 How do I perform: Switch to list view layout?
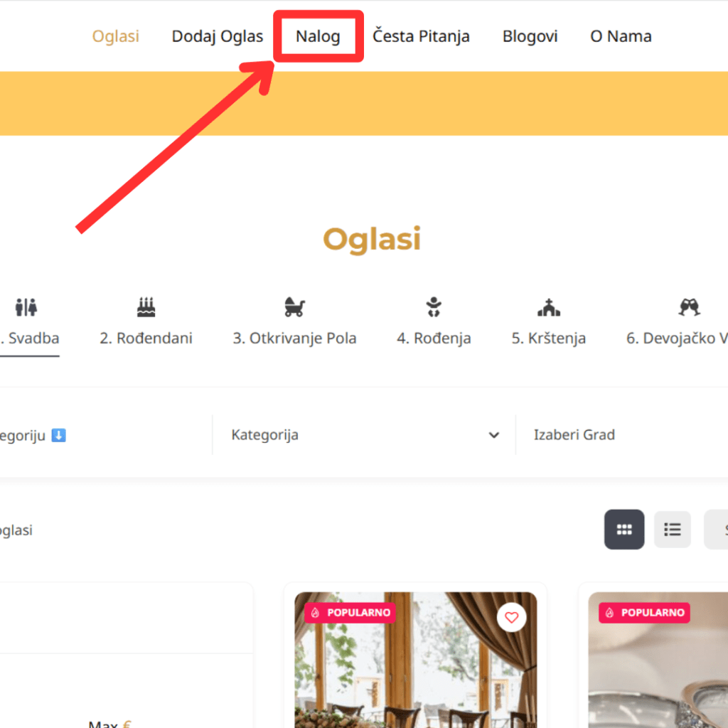pos(672,529)
